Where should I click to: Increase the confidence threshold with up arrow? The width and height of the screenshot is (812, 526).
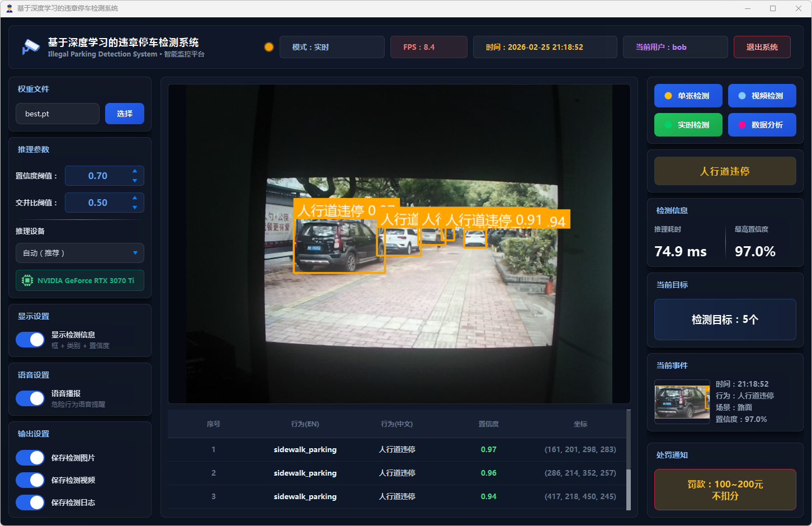tap(135, 171)
